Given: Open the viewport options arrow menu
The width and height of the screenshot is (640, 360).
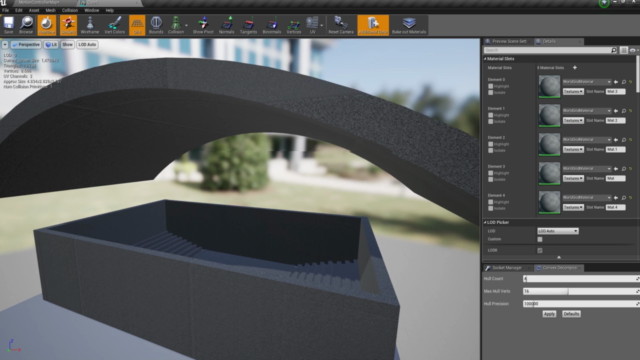Looking at the screenshot, I should click(5, 44).
